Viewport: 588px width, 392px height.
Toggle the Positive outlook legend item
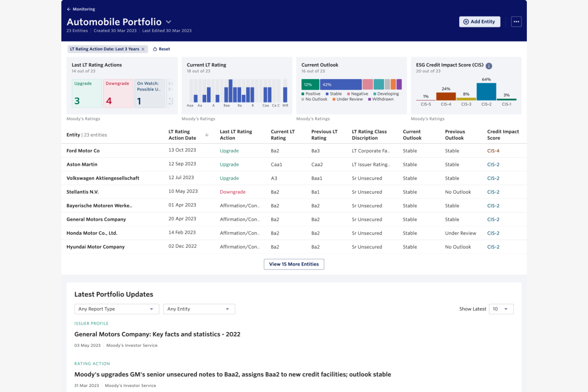click(311, 94)
